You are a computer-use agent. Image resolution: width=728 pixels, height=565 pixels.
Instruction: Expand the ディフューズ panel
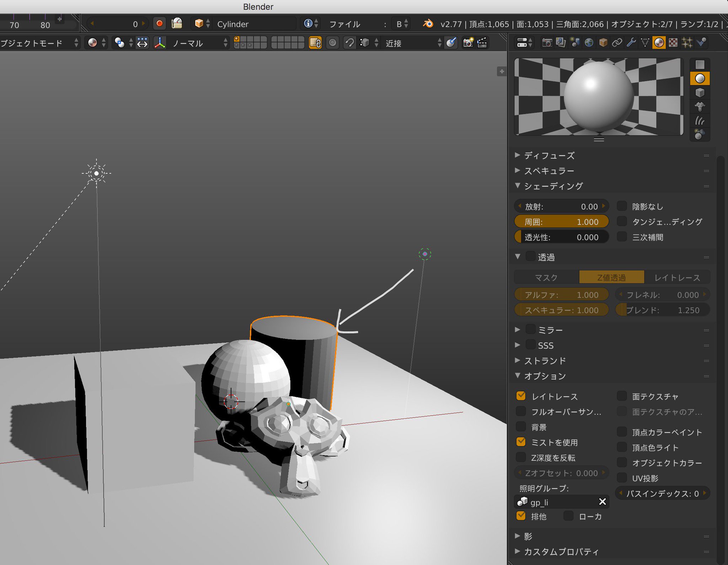[x=549, y=155]
